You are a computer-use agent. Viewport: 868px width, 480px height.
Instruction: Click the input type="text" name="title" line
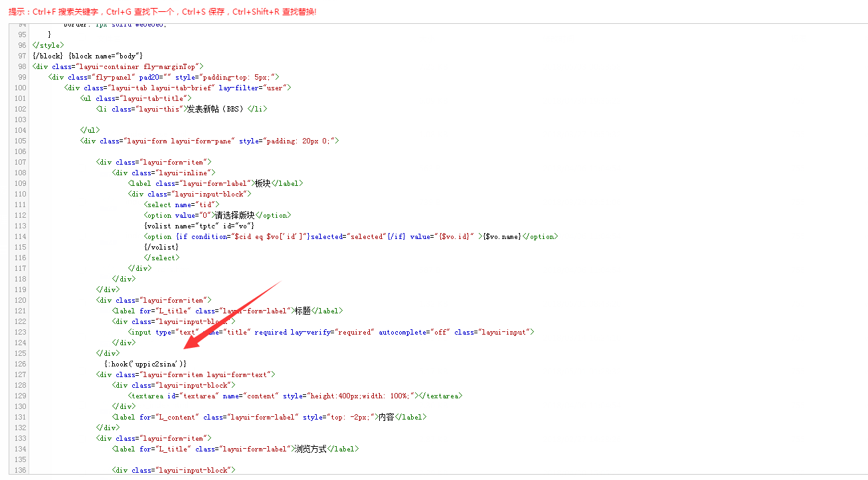(x=331, y=332)
